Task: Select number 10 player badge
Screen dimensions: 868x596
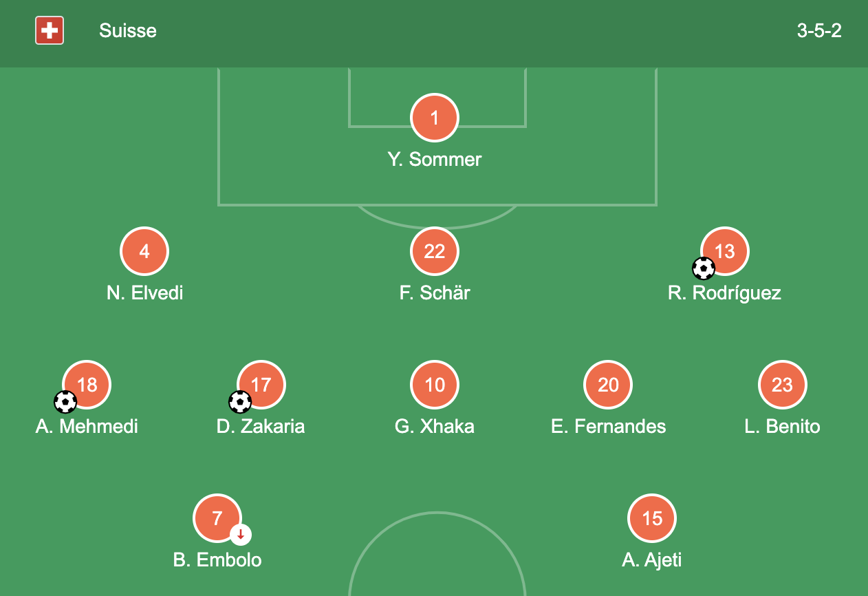Action: tap(435, 385)
